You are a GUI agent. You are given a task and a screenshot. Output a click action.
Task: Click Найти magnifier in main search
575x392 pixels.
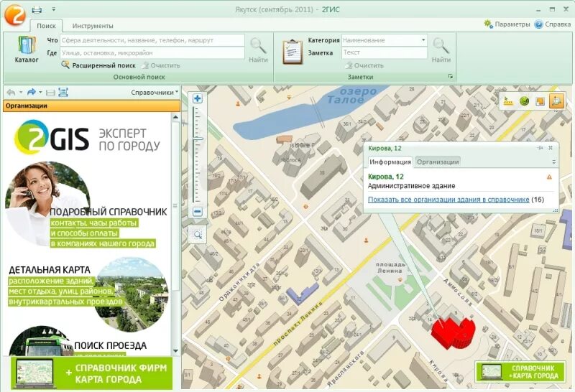click(258, 50)
